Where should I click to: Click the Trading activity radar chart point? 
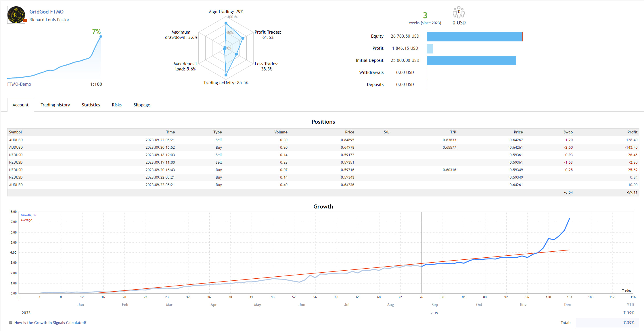tap(226, 75)
